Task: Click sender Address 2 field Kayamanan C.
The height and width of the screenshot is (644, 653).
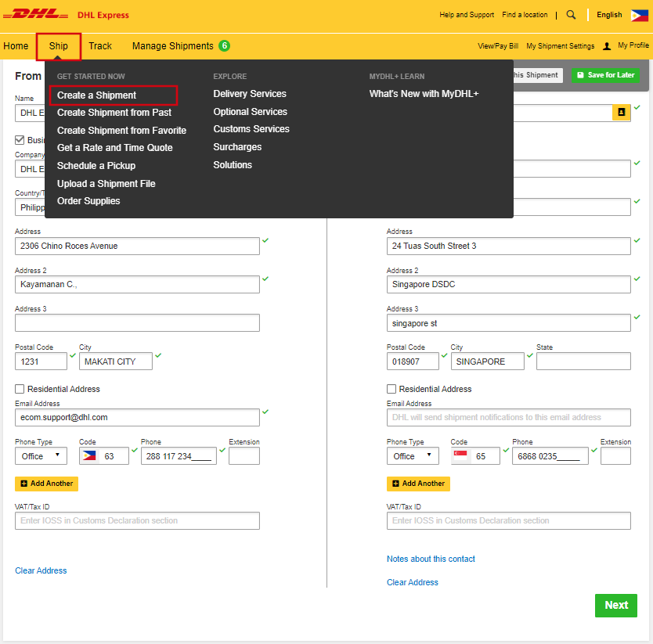Action: [137, 284]
